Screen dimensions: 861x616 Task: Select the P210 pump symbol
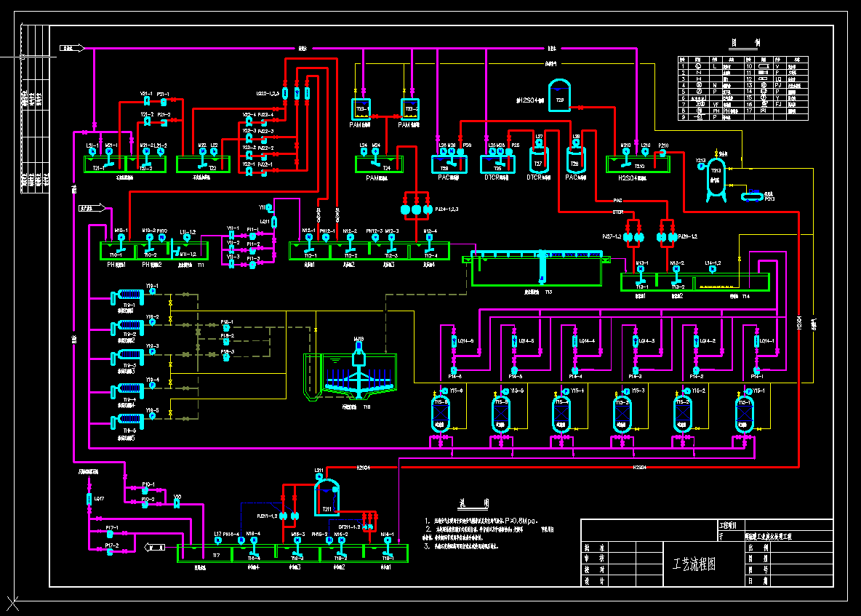(x=662, y=153)
